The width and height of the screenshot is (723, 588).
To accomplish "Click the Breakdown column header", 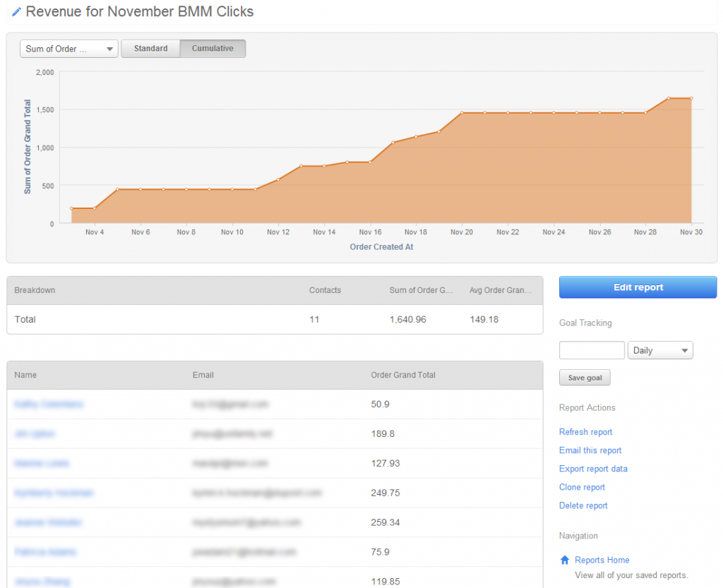I will click(35, 290).
